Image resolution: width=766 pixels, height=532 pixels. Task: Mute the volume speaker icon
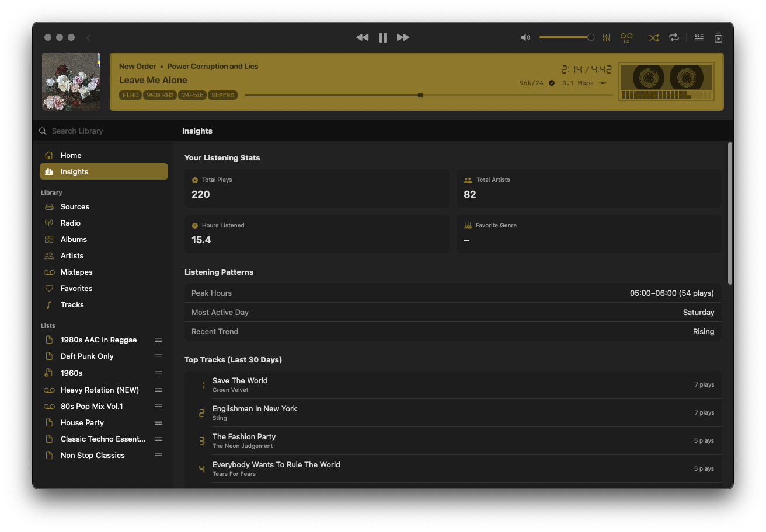(x=525, y=37)
